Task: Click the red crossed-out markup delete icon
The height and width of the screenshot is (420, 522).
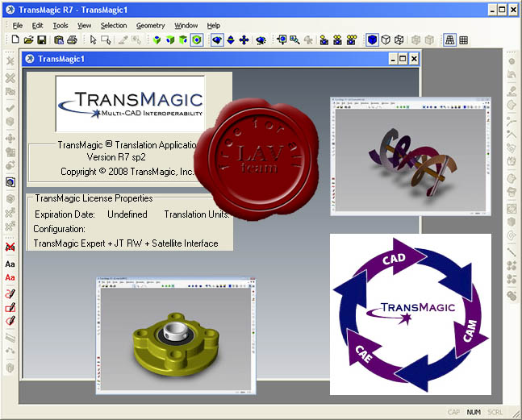Action: [10, 247]
